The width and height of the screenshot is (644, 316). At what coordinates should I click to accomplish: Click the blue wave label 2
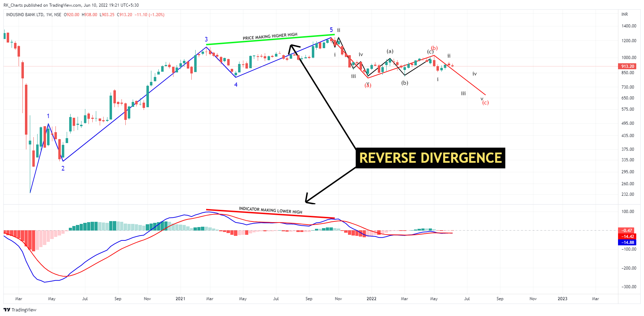(x=63, y=168)
